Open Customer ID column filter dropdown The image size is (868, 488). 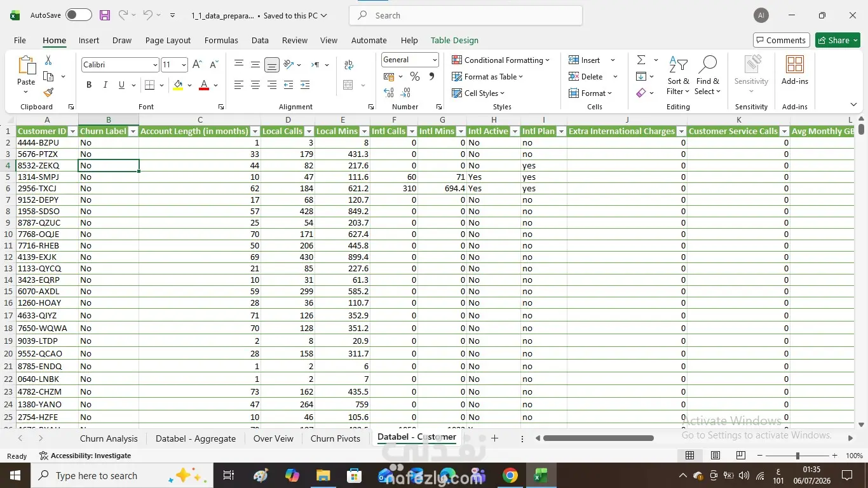[72, 132]
